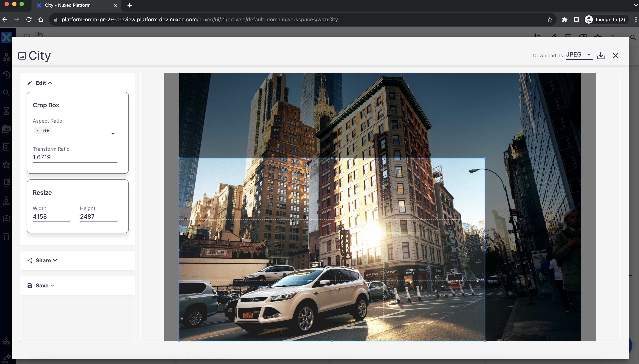The height and width of the screenshot is (364, 639).
Task: Click the Transform Ratio input field
Action: [75, 157]
